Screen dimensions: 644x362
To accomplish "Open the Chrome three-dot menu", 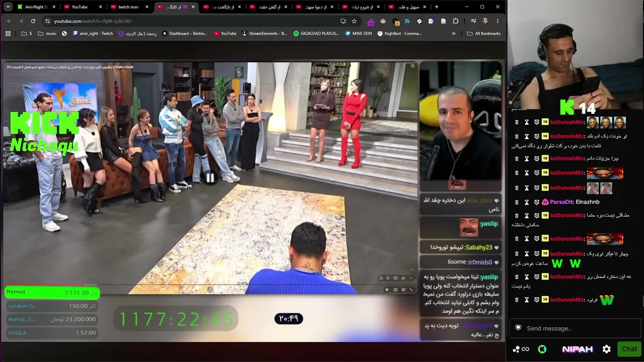I will pos(498,21).
